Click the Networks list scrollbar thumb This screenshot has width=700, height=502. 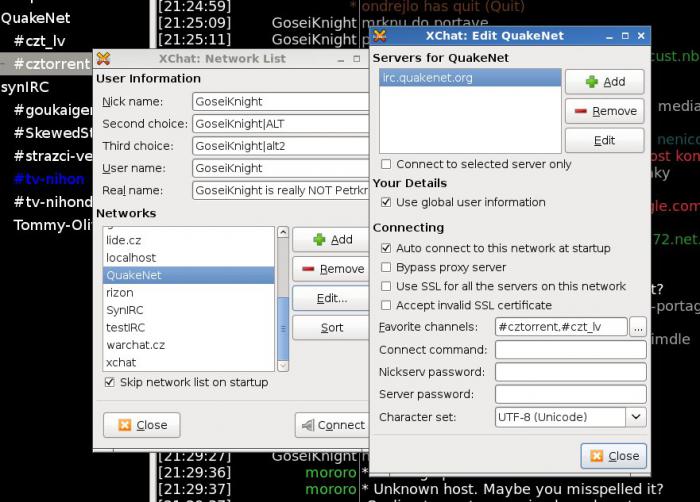(x=283, y=328)
